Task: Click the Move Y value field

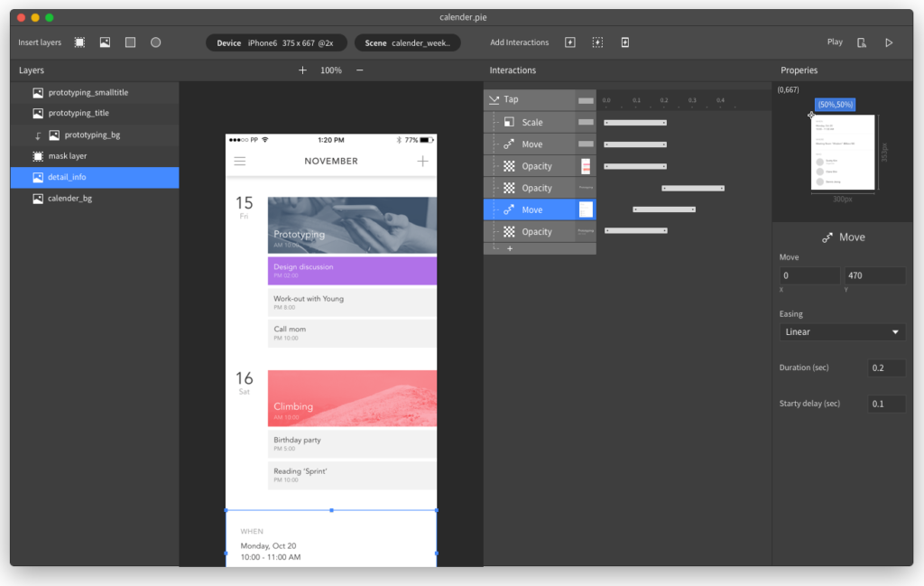Action: (x=873, y=276)
